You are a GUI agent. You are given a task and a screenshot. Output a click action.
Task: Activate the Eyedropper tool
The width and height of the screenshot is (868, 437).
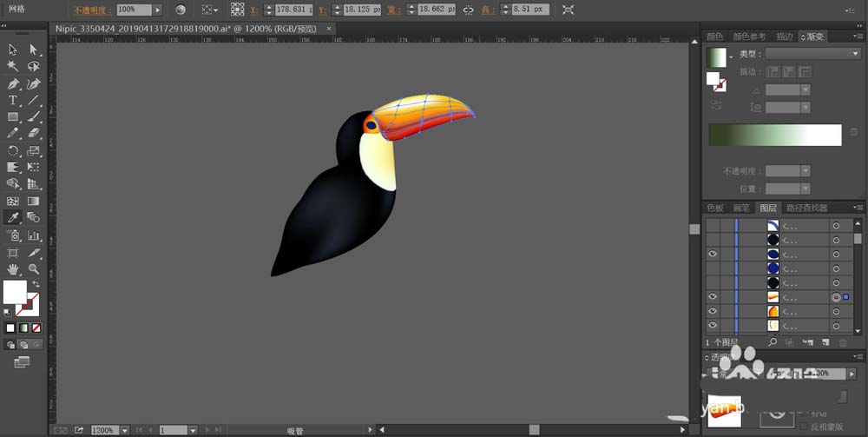click(13, 218)
